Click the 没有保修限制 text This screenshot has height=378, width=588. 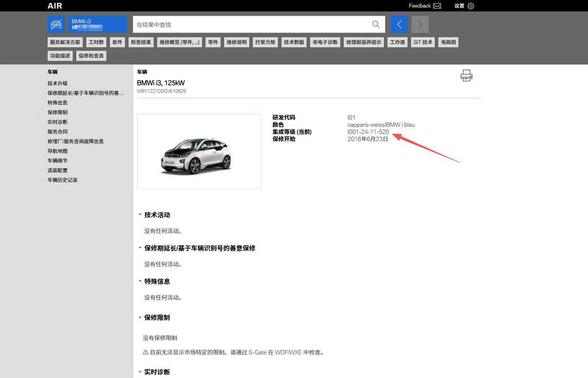[160, 338]
